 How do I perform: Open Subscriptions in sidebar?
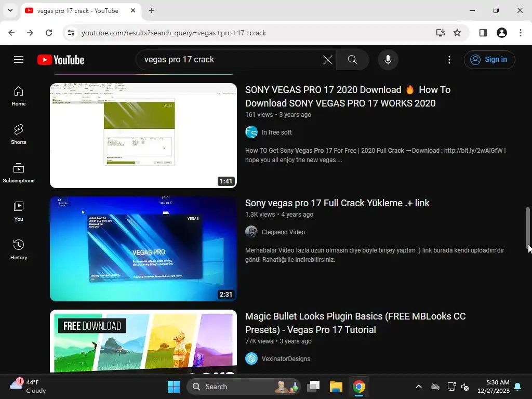click(x=19, y=173)
